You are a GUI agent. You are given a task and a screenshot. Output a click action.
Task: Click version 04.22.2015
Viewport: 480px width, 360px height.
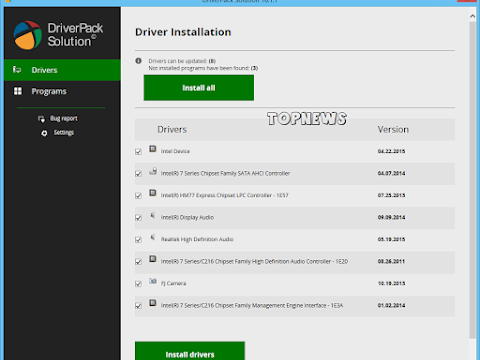(x=391, y=151)
